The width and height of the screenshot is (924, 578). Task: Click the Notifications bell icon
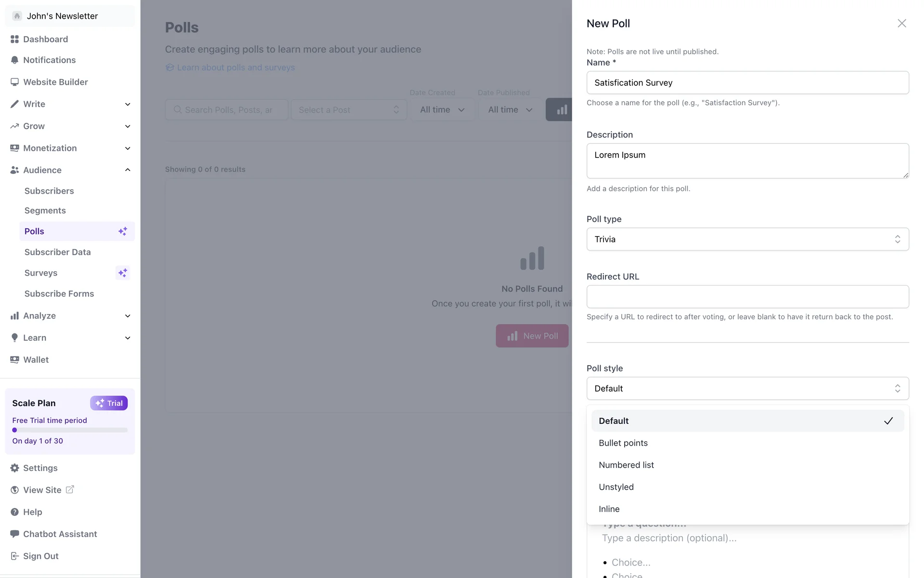(14, 60)
